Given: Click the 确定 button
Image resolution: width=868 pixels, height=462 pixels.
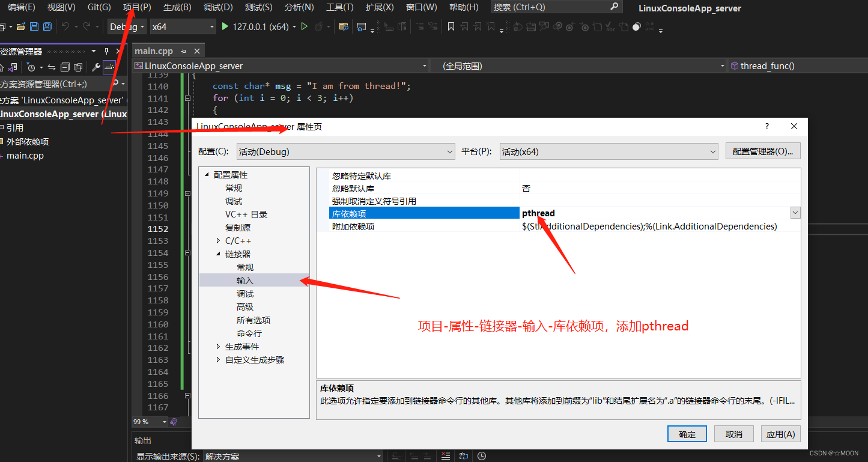Looking at the screenshot, I should coord(687,434).
